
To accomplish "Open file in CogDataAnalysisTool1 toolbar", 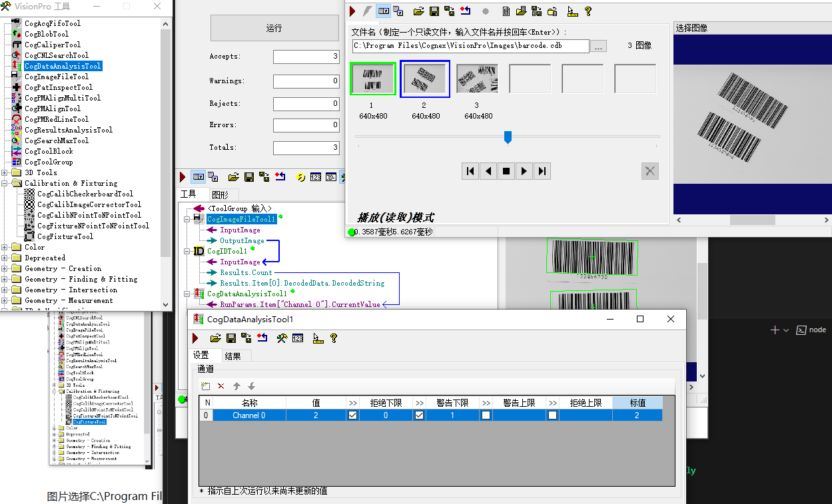I will point(216,338).
